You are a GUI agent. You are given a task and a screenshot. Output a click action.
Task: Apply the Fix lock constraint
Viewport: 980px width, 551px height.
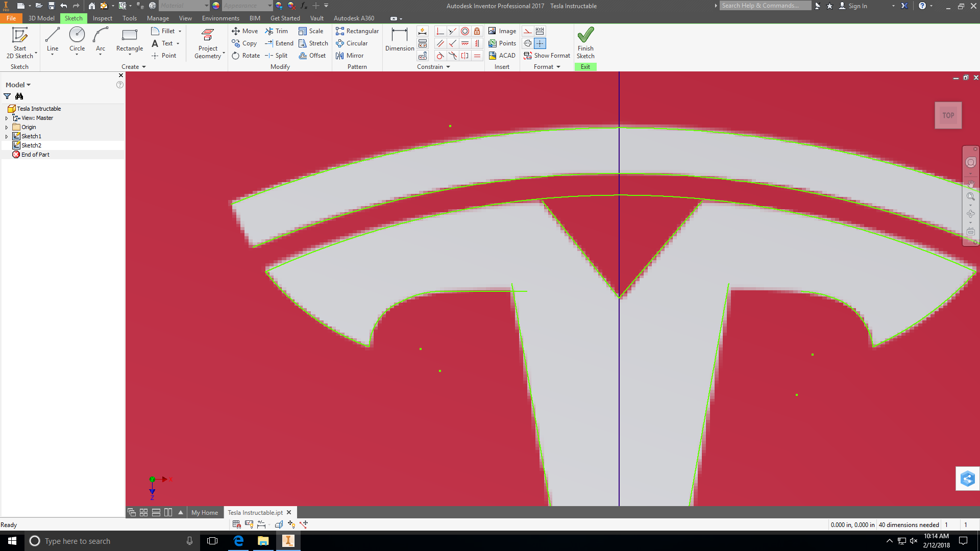click(477, 31)
